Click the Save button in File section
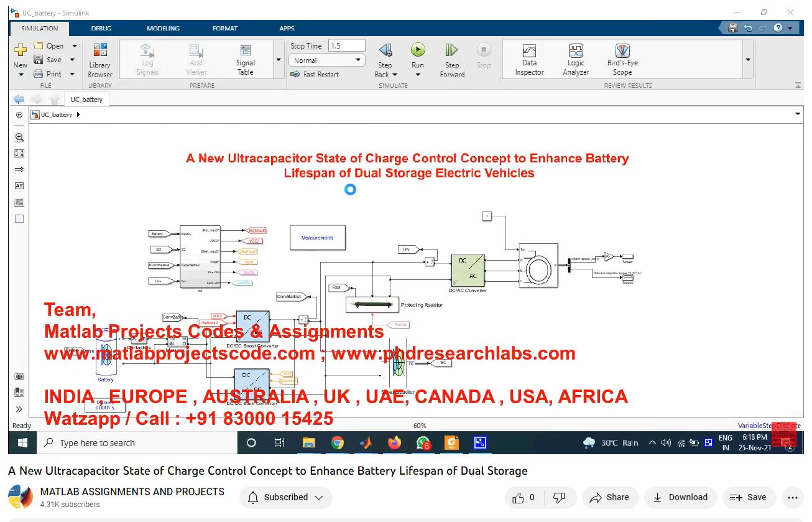This screenshot has width=812, height=522. coord(48,60)
